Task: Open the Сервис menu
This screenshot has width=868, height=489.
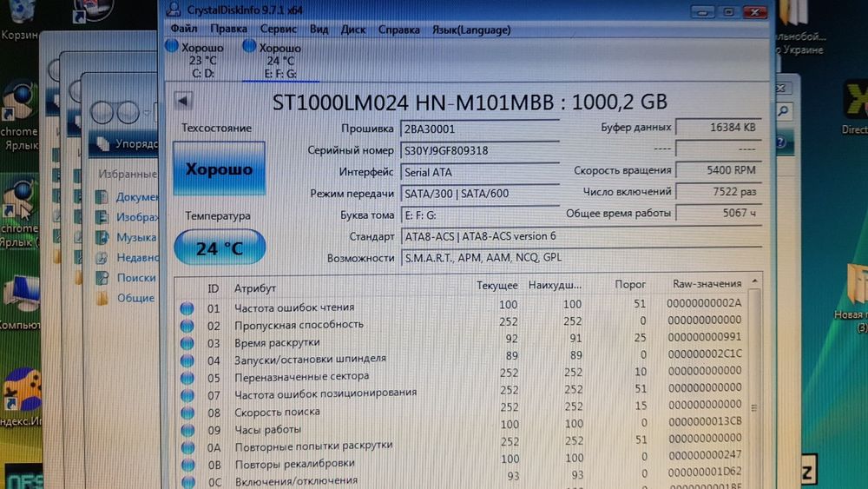Action: [x=278, y=30]
